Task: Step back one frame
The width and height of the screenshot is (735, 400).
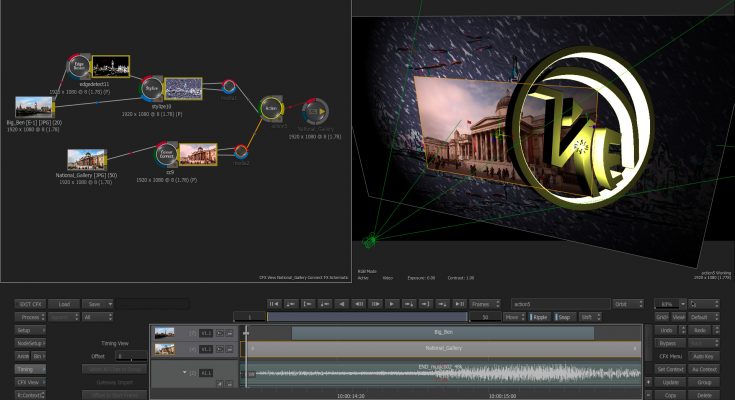Action: [x=358, y=304]
